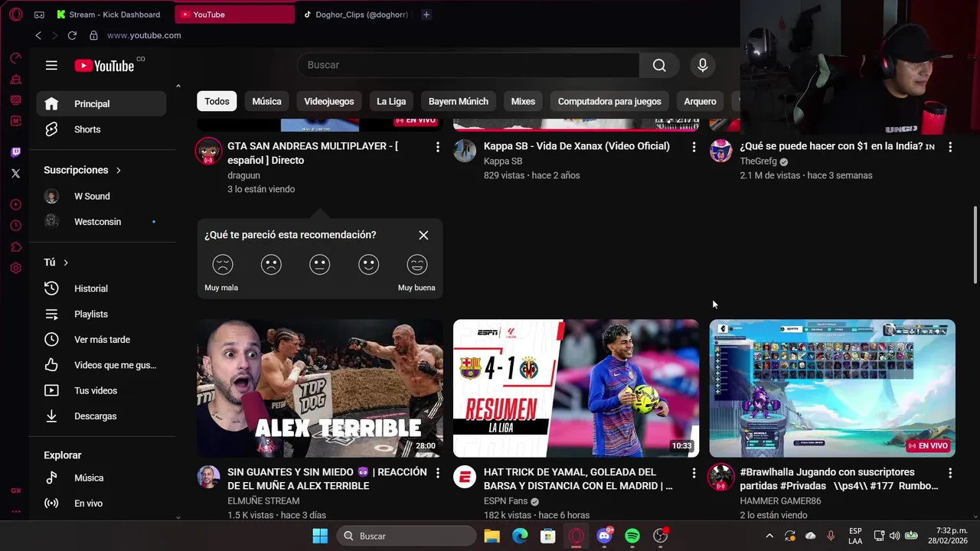Select the Arquero filter chip
This screenshot has width=980, height=551.
pyautogui.click(x=700, y=101)
